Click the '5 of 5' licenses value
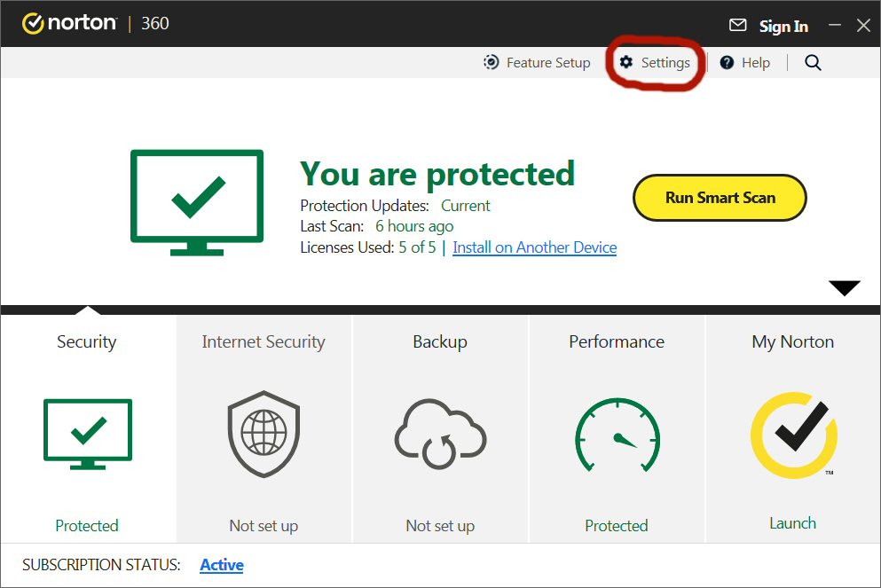This screenshot has width=881, height=588. point(417,247)
